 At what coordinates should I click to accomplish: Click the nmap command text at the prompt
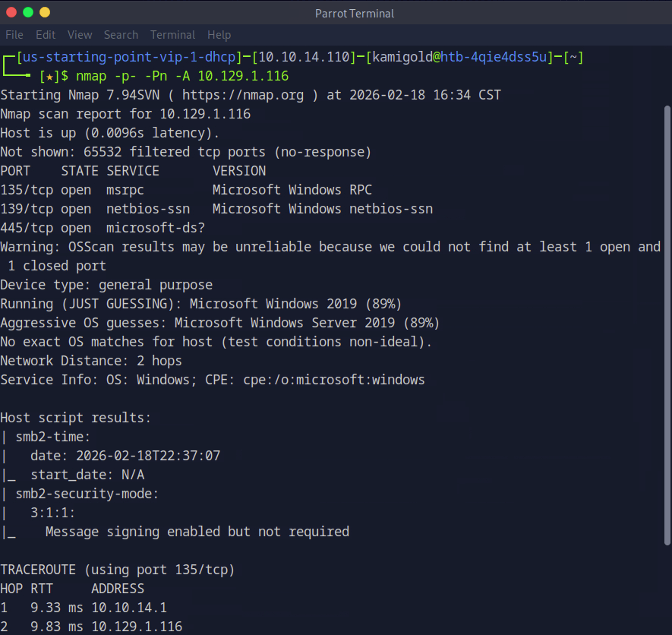coord(182,76)
